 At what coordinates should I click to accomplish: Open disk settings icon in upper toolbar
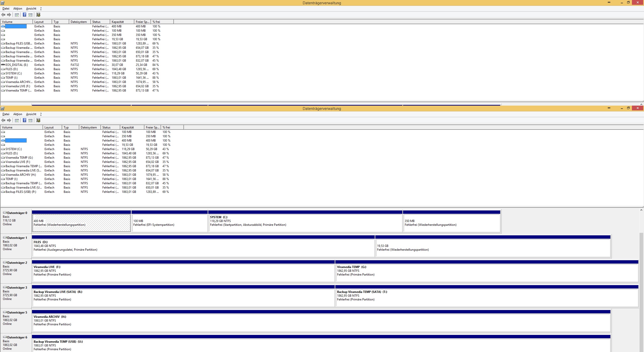(38, 15)
